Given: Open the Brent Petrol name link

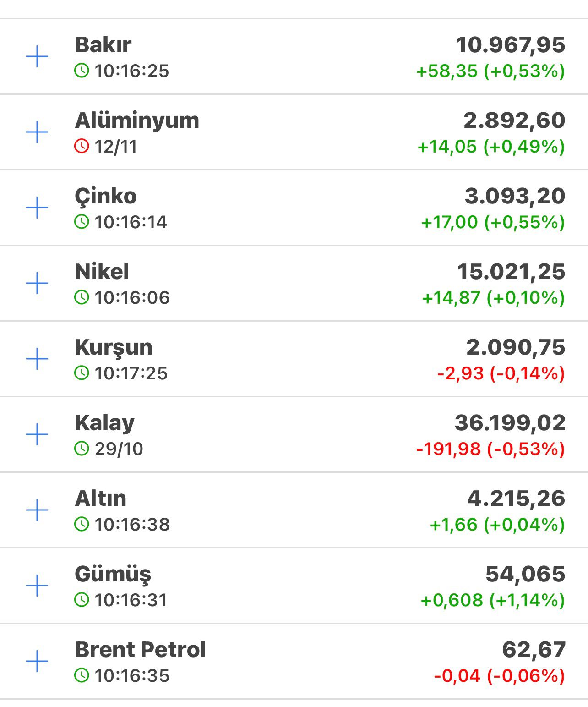Looking at the screenshot, I should pyautogui.click(x=140, y=650).
